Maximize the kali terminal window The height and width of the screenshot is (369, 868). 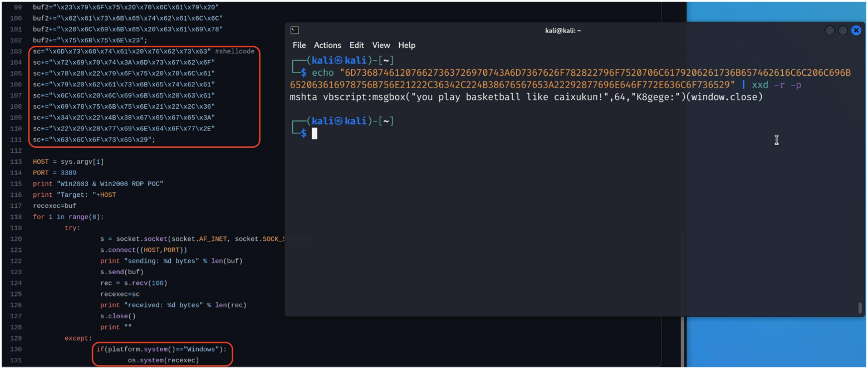click(843, 31)
